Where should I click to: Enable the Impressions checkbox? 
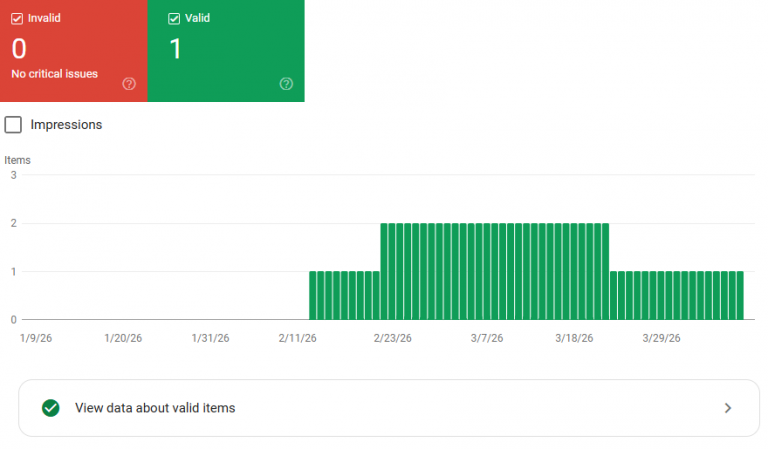(x=14, y=125)
